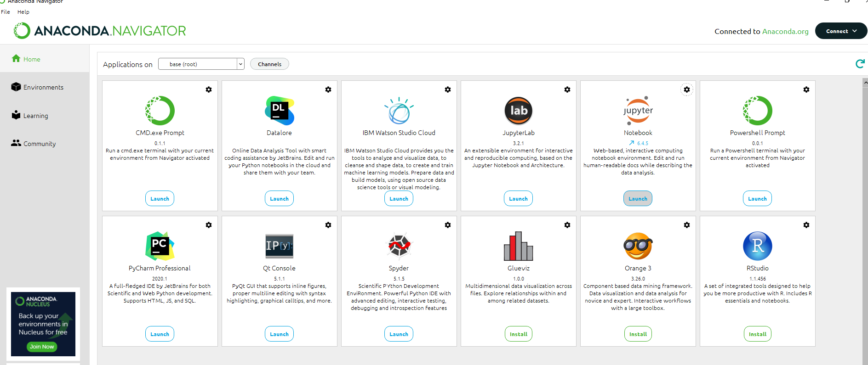Open settings gear on Orange 3 card

(687, 225)
